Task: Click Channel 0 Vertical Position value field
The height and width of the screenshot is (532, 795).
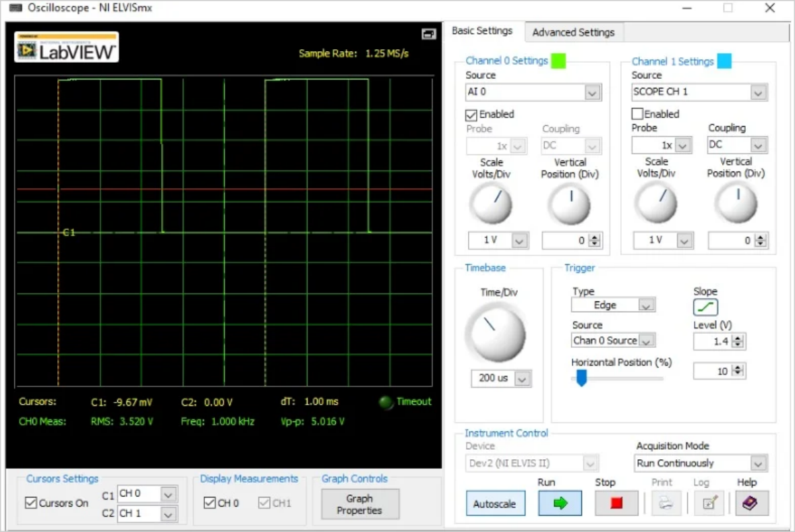Action: point(565,241)
